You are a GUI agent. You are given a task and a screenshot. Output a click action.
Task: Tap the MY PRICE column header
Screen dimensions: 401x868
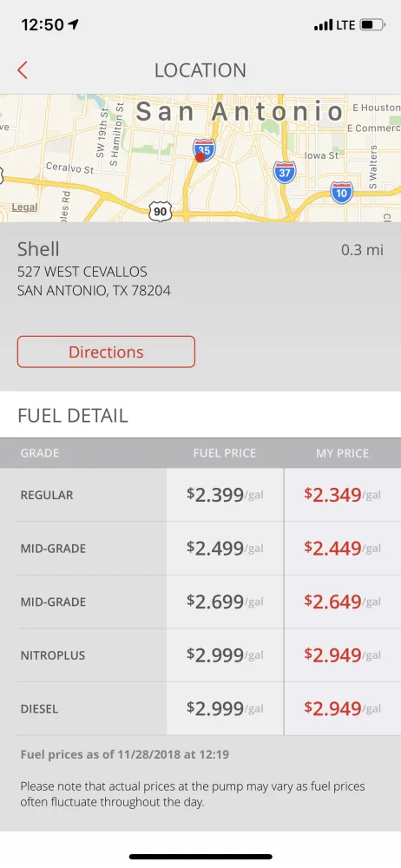click(342, 453)
